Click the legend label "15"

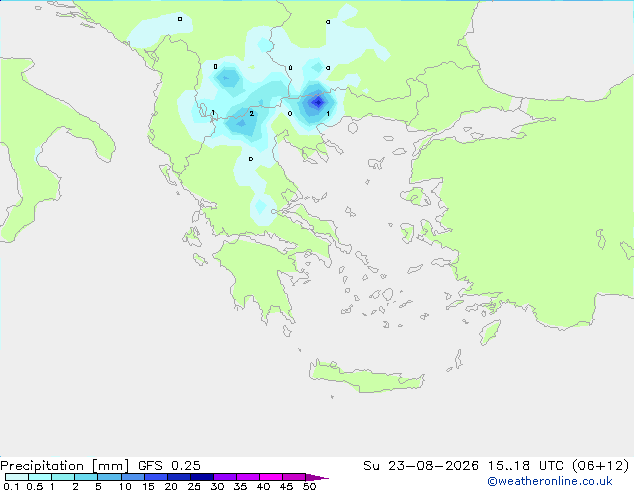[x=148, y=486]
